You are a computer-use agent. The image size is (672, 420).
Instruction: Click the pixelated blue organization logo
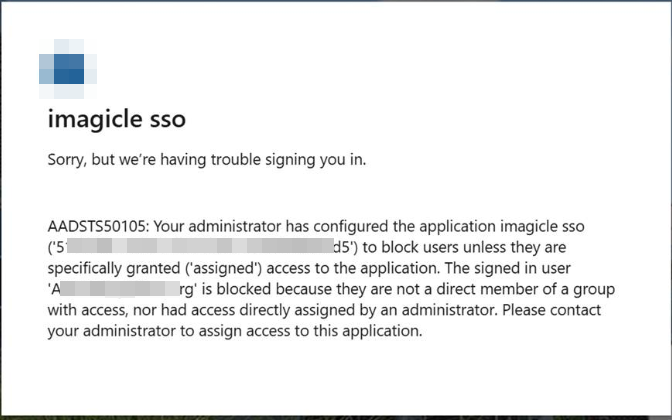(68, 69)
